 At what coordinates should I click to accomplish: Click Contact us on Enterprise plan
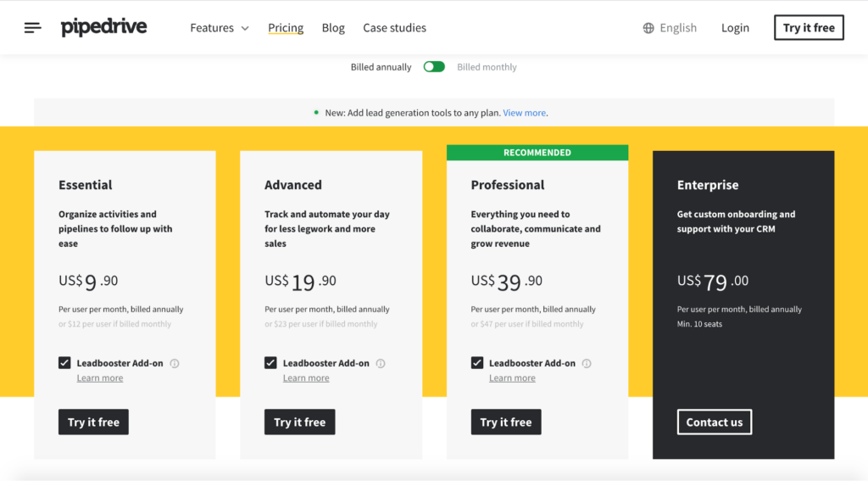714,422
